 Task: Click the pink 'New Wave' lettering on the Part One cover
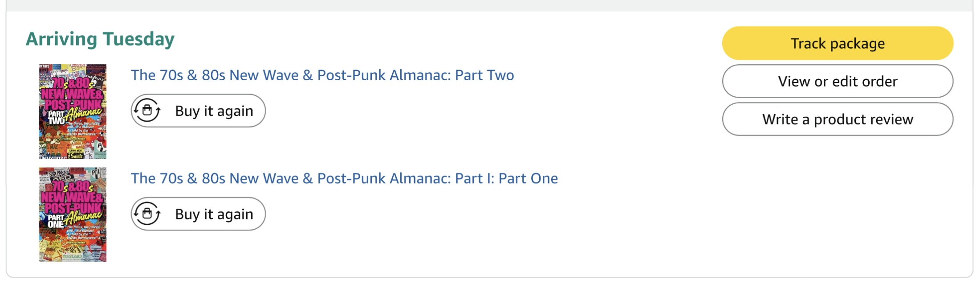tap(72, 198)
